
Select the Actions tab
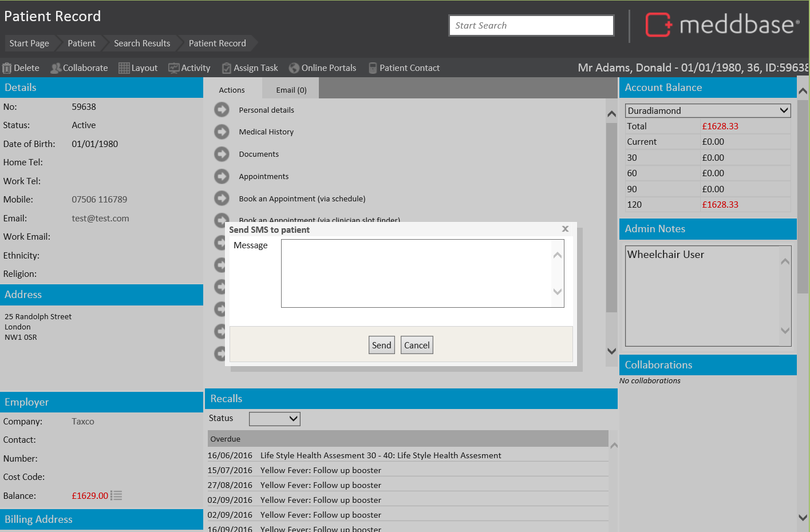pyautogui.click(x=231, y=89)
